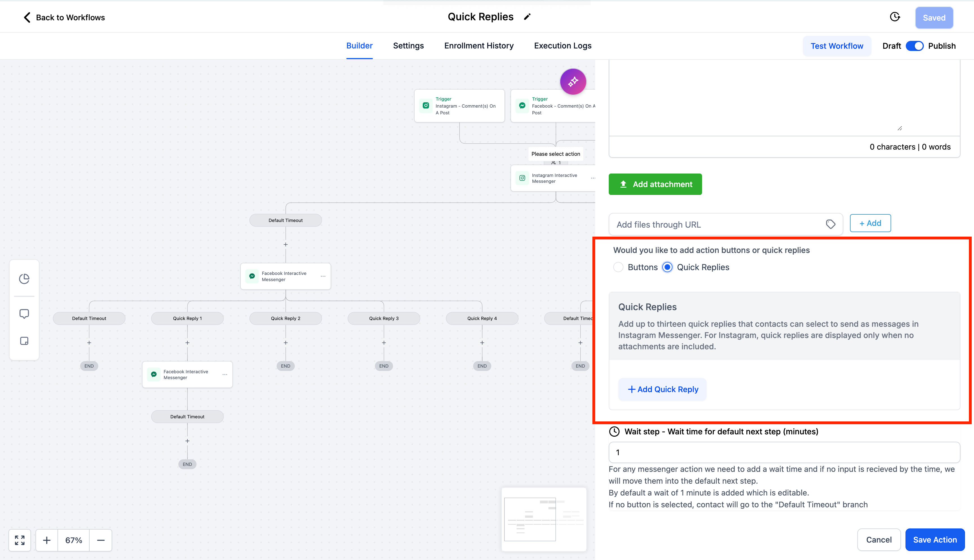Zoom in with the plus button
Viewport: 974px width, 560px height.
click(47, 540)
